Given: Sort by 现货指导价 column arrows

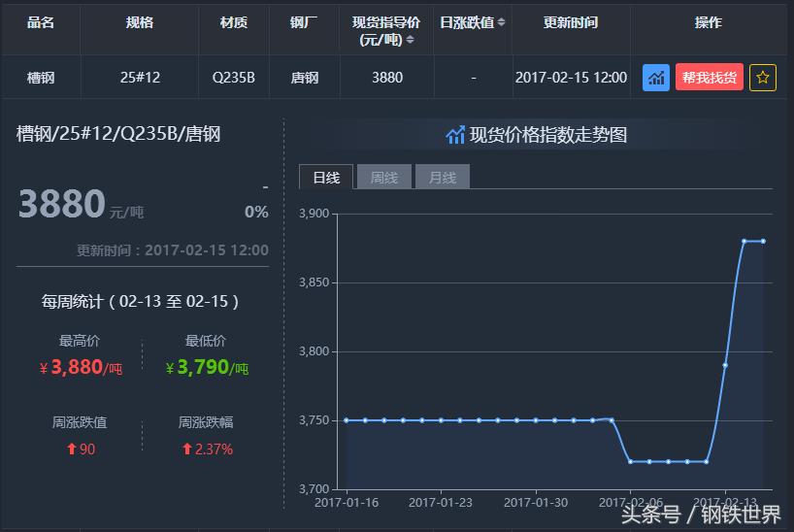Looking at the screenshot, I should (411, 40).
